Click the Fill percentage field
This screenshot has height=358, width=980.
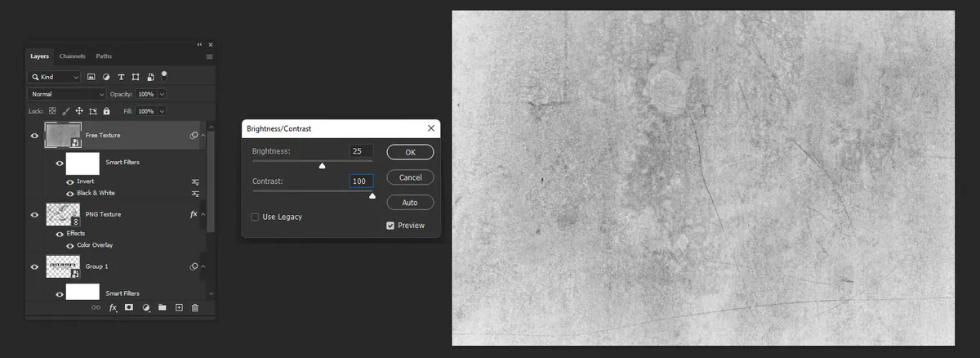145,110
